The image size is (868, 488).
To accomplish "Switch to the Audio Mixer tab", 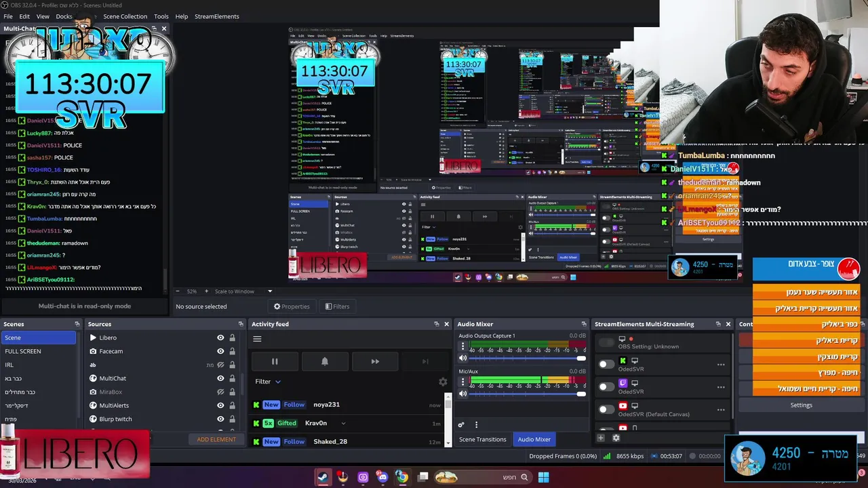I will pyautogui.click(x=534, y=439).
